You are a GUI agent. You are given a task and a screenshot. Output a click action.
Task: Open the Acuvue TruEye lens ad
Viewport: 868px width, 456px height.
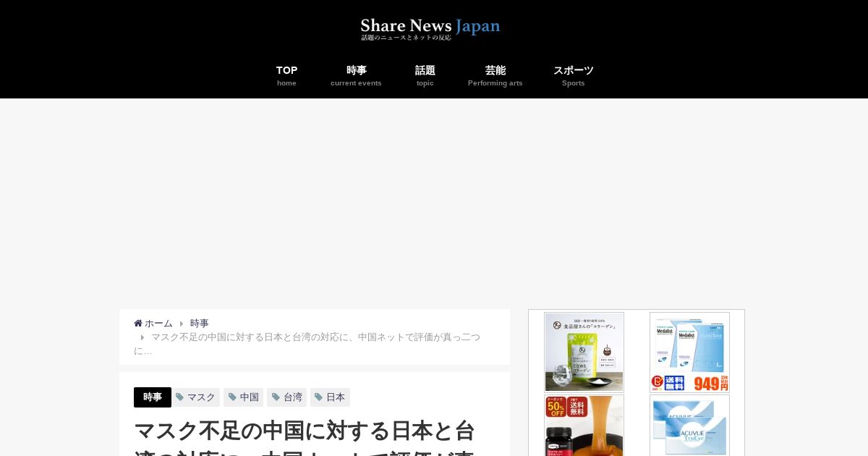tap(689, 426)
